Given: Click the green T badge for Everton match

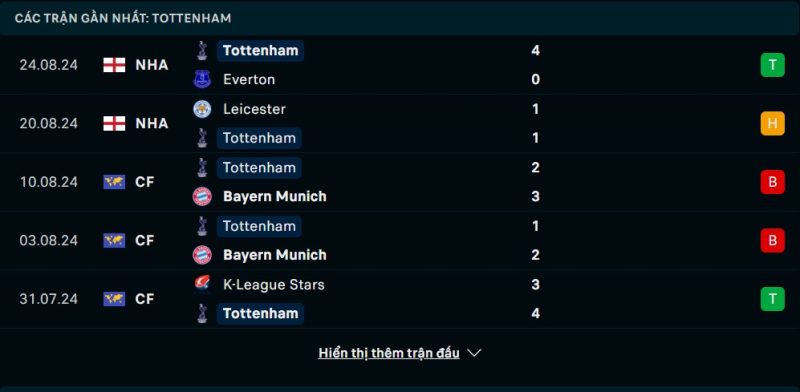Looking at the screenshot, I should tap(772, 65).
